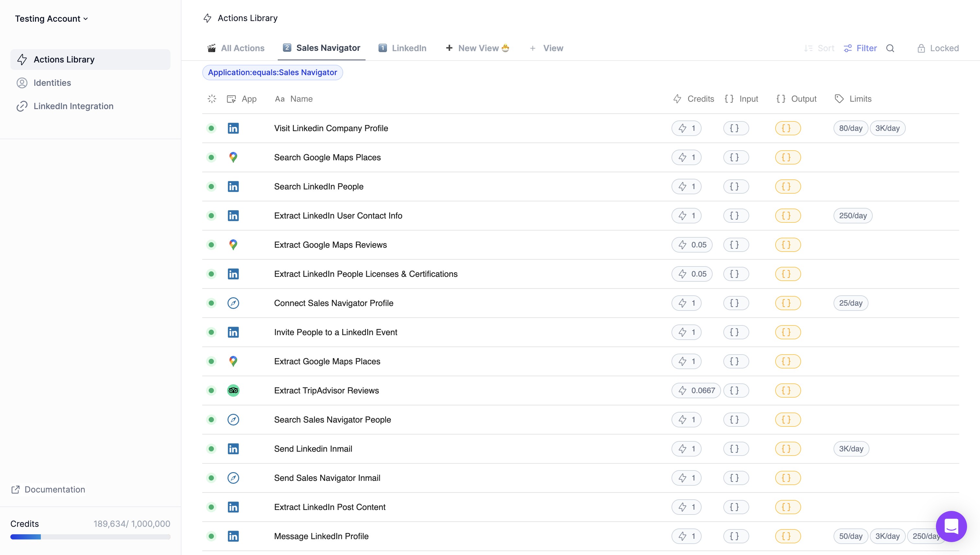Open the Actions Library sidebar item
The height and width of the screenshot is (555, 980).
point(90,60)
